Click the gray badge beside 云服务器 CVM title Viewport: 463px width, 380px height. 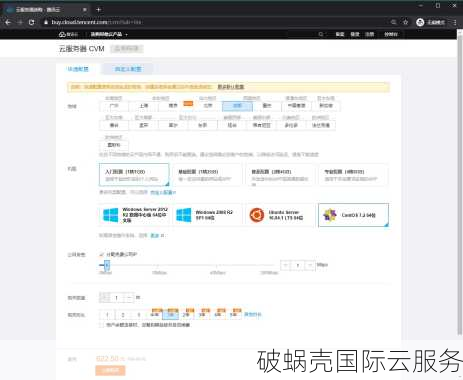[127, 49]
